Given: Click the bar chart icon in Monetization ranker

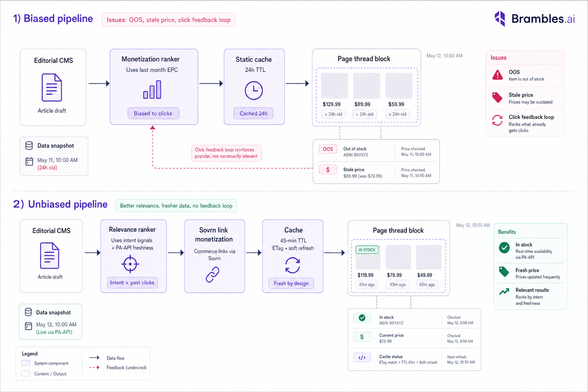Looking at the screenshot, I should (x=152, y=90).
